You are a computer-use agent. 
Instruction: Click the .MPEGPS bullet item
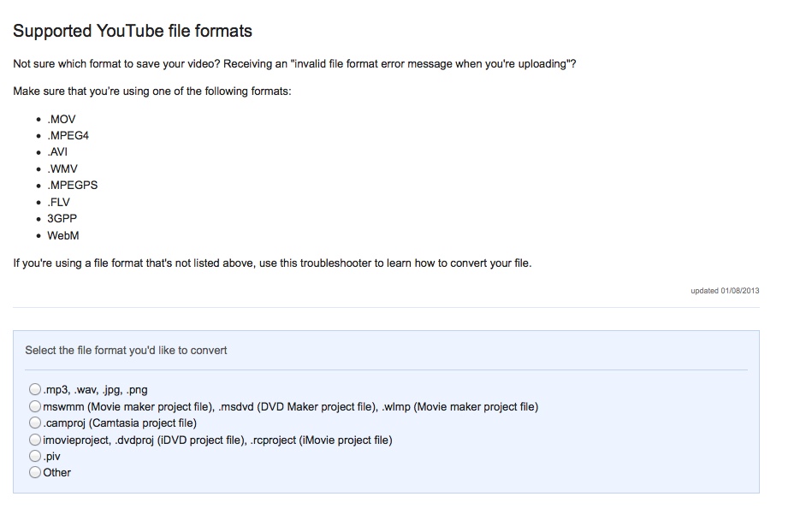coord(73,185)
